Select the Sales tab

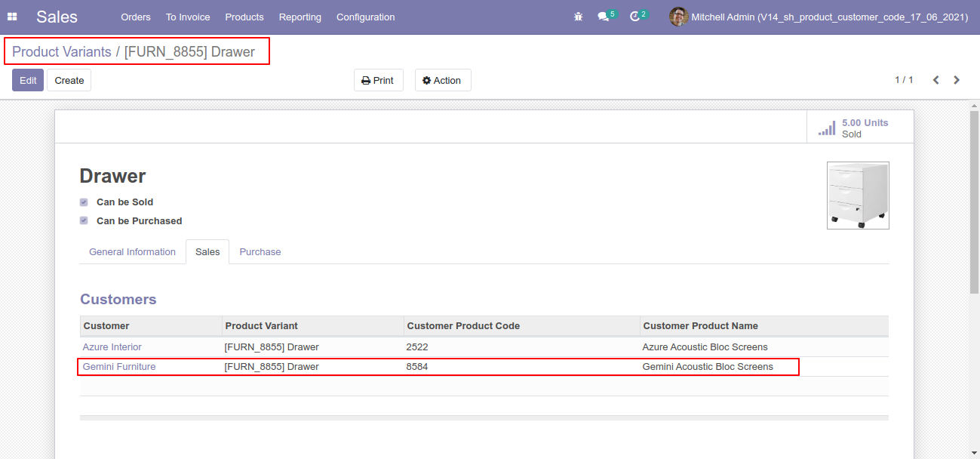point(207,252)
